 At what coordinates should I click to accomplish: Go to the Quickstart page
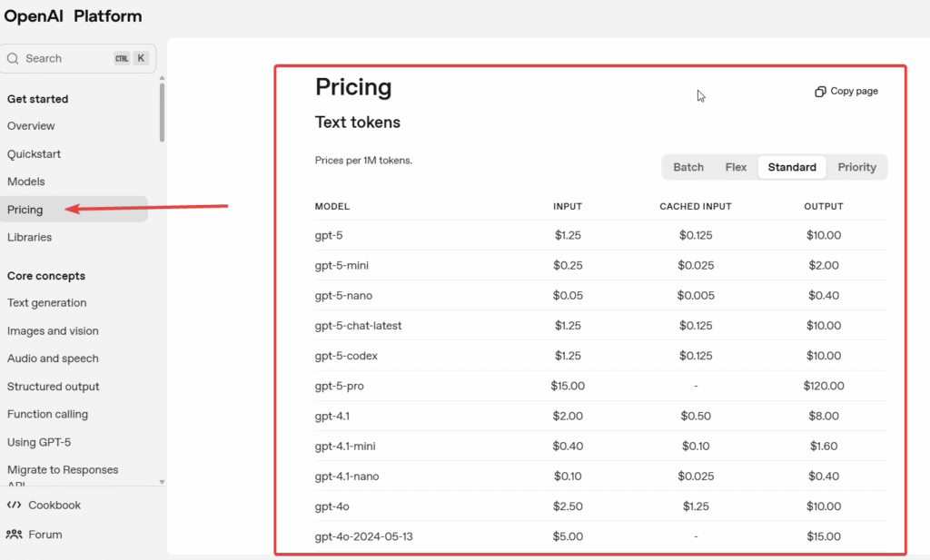point(35,154)
